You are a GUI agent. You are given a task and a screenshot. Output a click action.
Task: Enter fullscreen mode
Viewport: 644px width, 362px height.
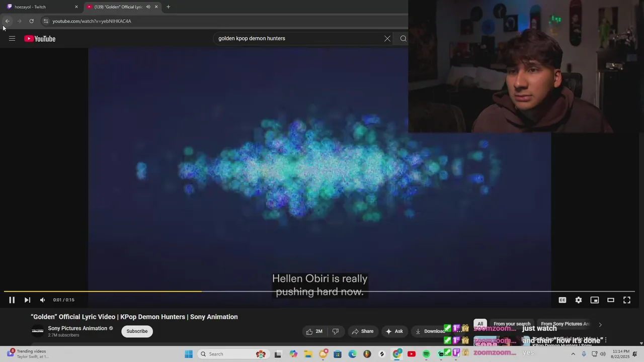coord(627,300)
